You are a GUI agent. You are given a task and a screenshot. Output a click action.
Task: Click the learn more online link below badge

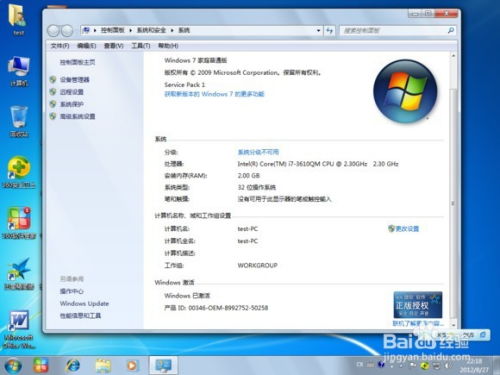click(418, 323)
